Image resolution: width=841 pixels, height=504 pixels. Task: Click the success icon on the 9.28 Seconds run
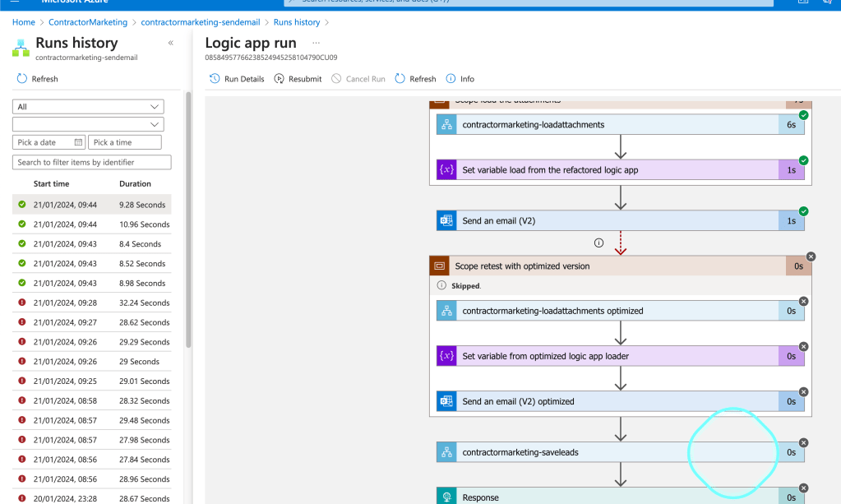[22, 204]
